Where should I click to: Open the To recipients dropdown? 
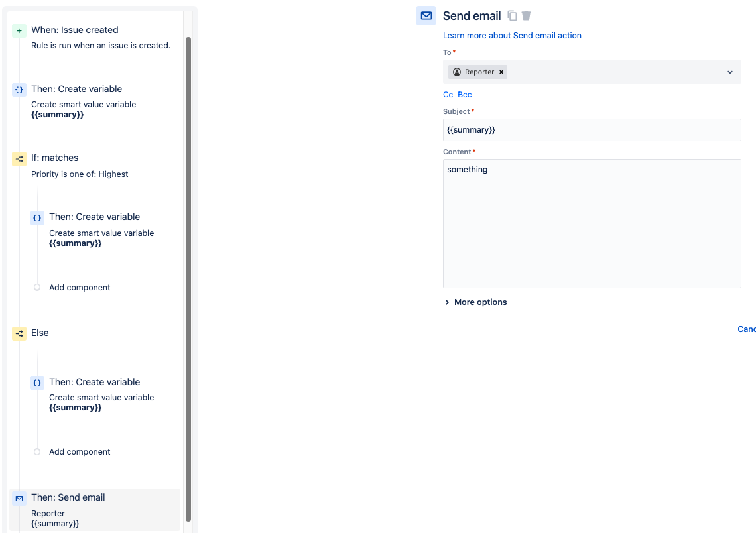click(729, 72)
